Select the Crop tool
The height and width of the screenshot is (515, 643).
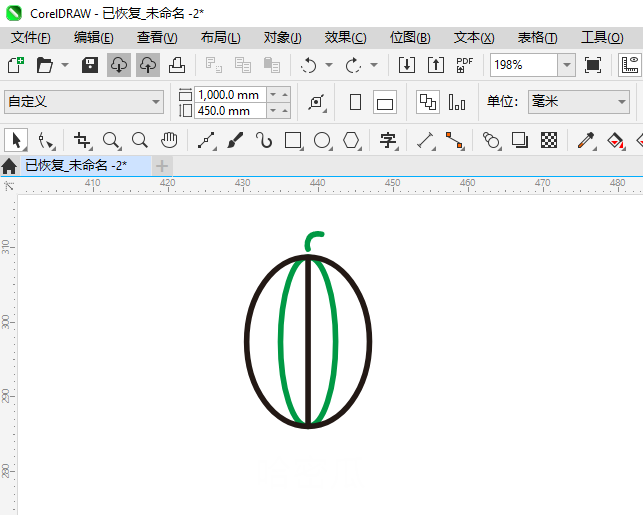[82, 140]
